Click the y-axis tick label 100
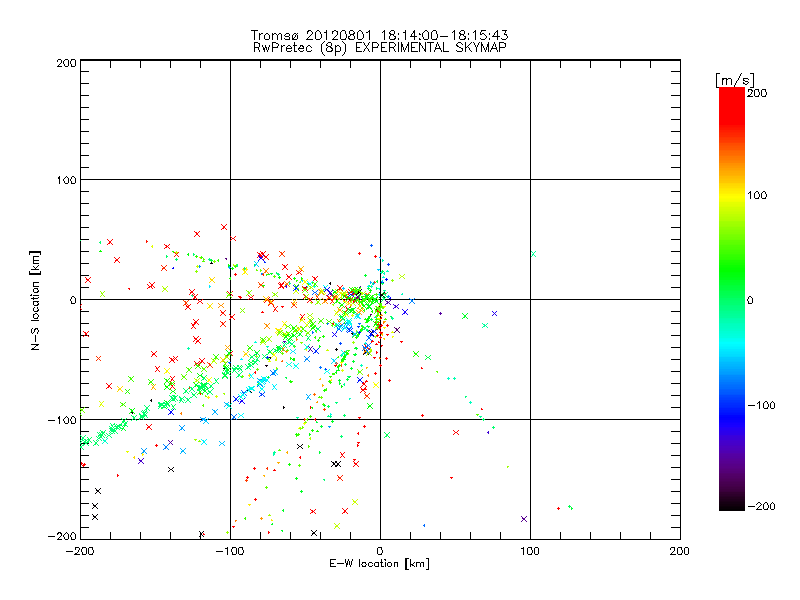800x600 pixels. pyautogui.click(x=66, y=180)
